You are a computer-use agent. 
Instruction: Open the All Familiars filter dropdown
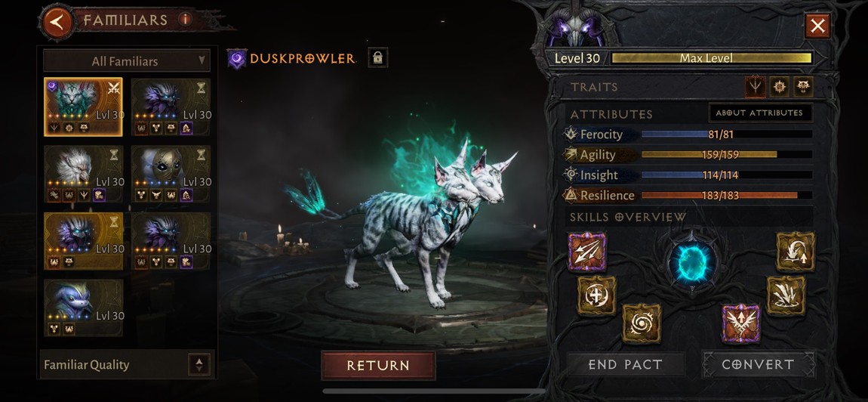[x=127, y=61]
